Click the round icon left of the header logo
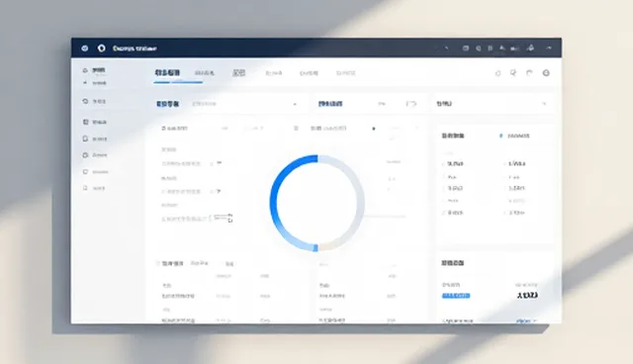 85,48
